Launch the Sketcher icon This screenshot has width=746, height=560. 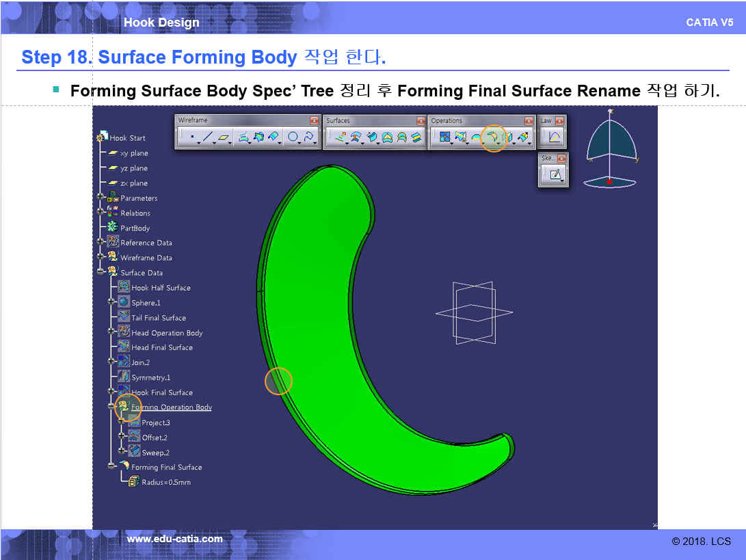point(556,175)
